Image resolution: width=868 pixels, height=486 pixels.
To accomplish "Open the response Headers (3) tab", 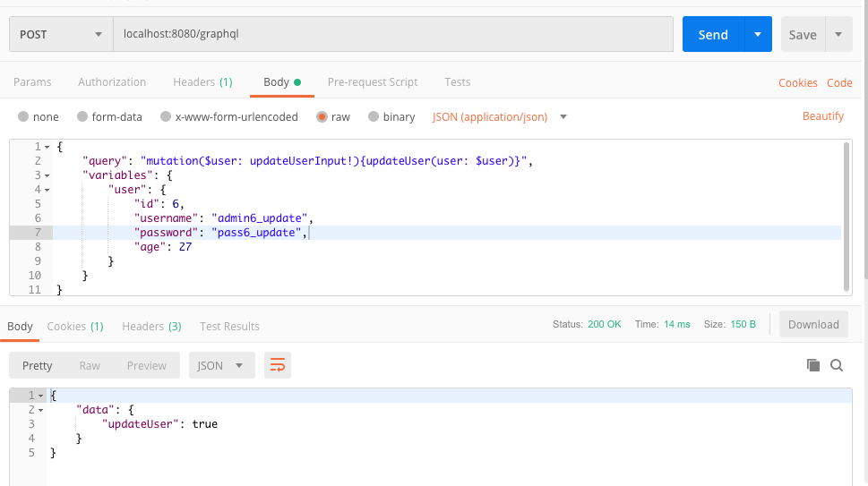I will point(151,326).
